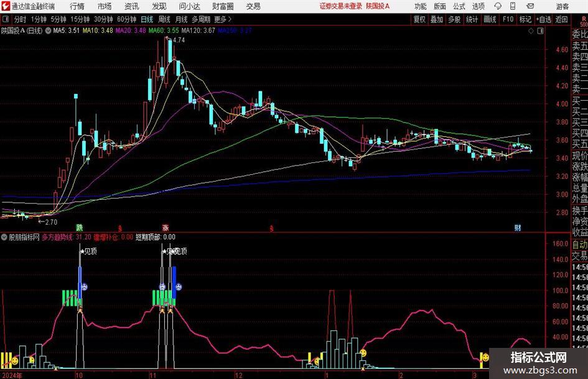Click the 游客 guest account label
The image size is (588, 379).
(x=562, y=6)
